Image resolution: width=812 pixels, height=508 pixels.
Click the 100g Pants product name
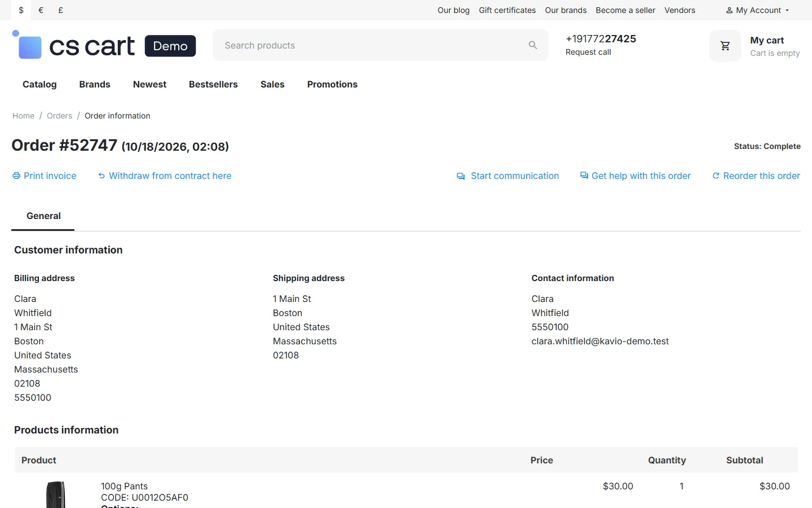click(x=124, y=487)
